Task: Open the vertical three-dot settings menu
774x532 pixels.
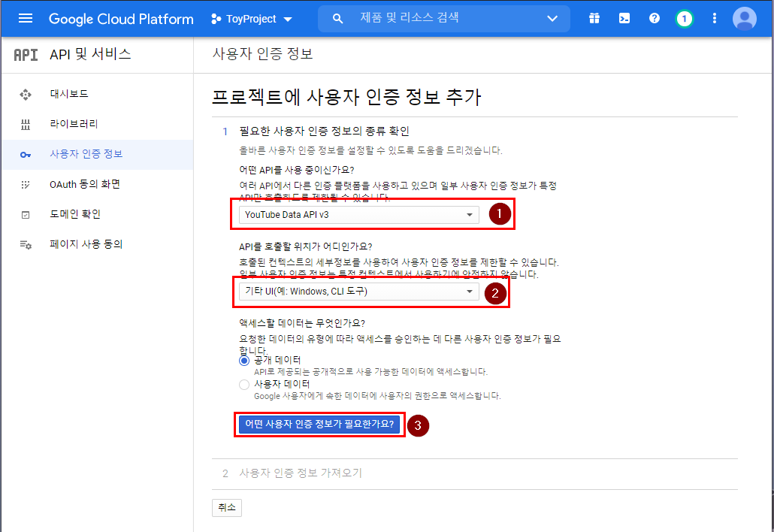Action: (x=715, y=19)
